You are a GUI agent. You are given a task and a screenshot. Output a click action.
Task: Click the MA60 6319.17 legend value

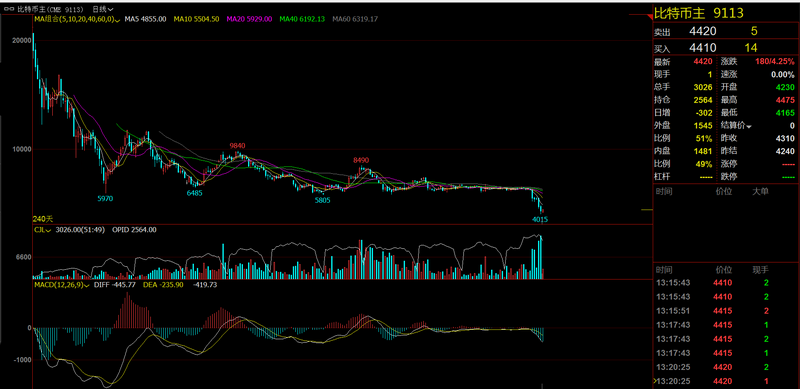tap(355, 19)
